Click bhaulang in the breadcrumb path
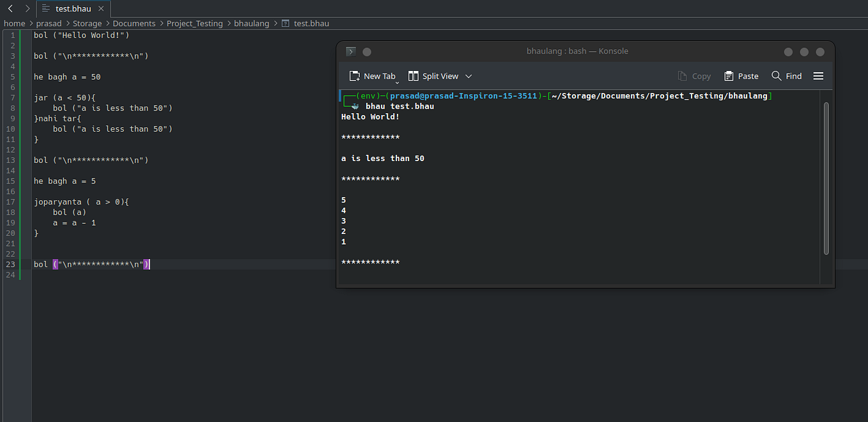This screenshot has height=422, width=868. coord(251,23)
